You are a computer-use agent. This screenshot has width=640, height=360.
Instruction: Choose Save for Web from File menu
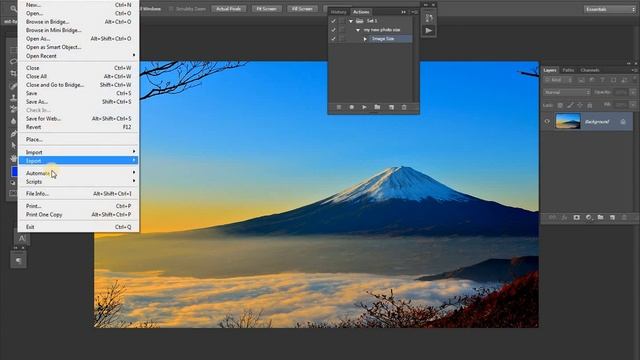tap(78, 118)
